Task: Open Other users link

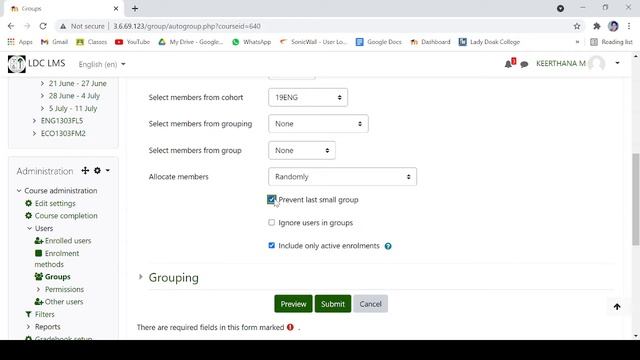Action: [x=64, y=302]
